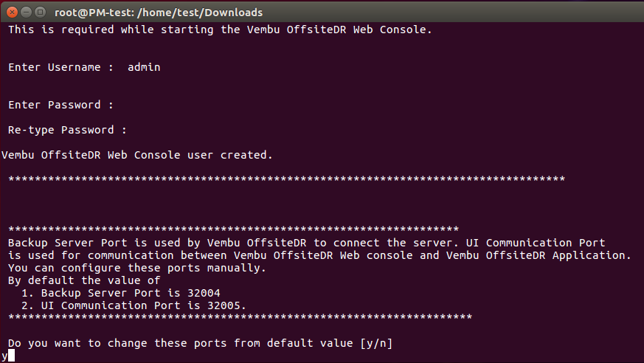
Task: Click the longest asterisk separator line
Action: pyautogui.click(x=287, y=179)
